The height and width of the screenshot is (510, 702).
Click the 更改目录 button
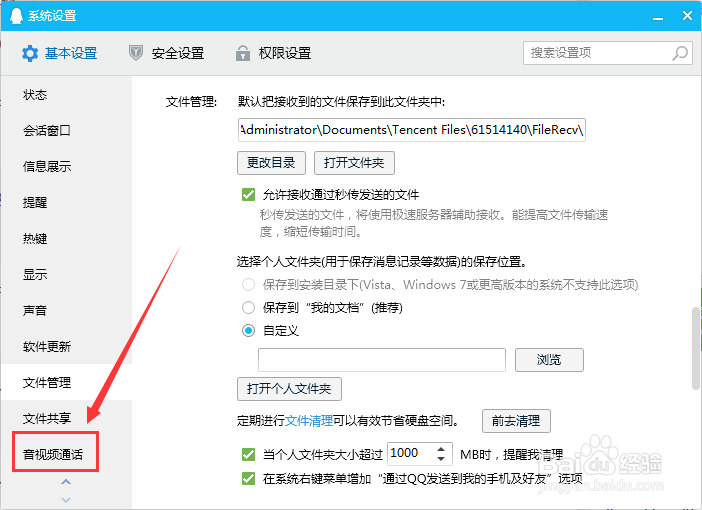(x=271, y=163)
